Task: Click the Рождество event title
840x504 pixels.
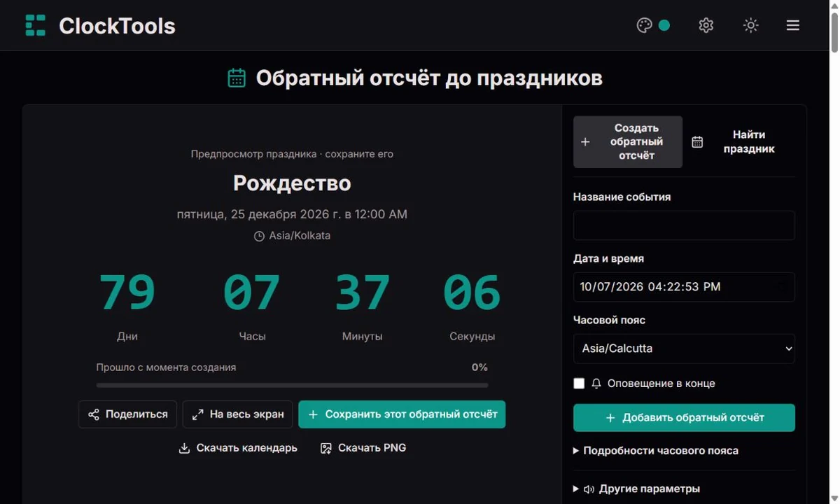Action: (x=292, y=183)
